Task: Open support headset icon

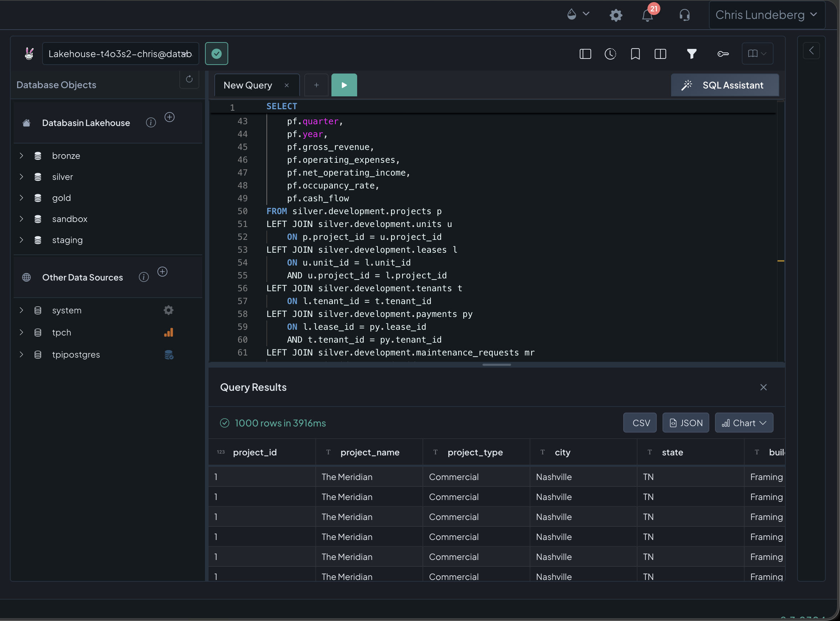Action: point(684,15)
